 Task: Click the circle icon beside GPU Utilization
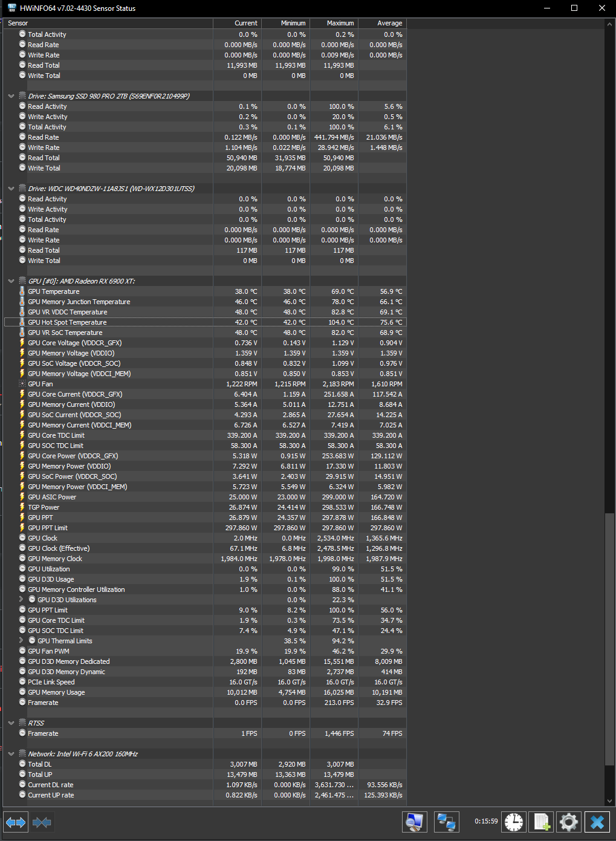(22, 569)
